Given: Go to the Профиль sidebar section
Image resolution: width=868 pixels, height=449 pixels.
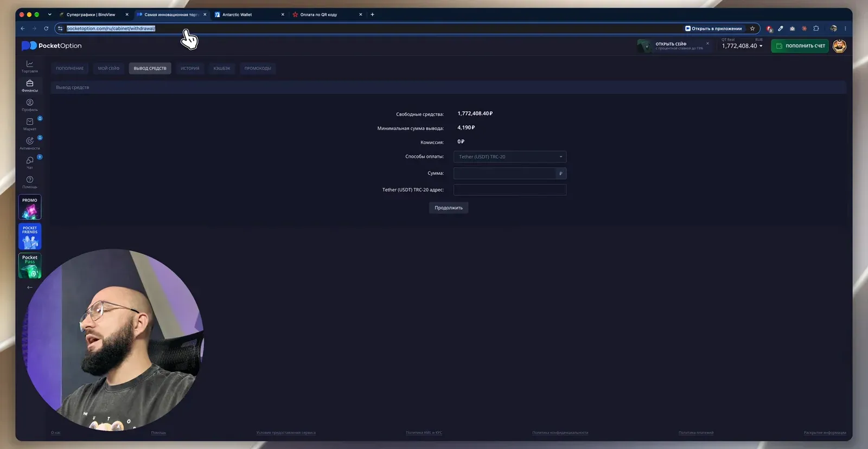Looking at the screenshot, I should 30,105.
